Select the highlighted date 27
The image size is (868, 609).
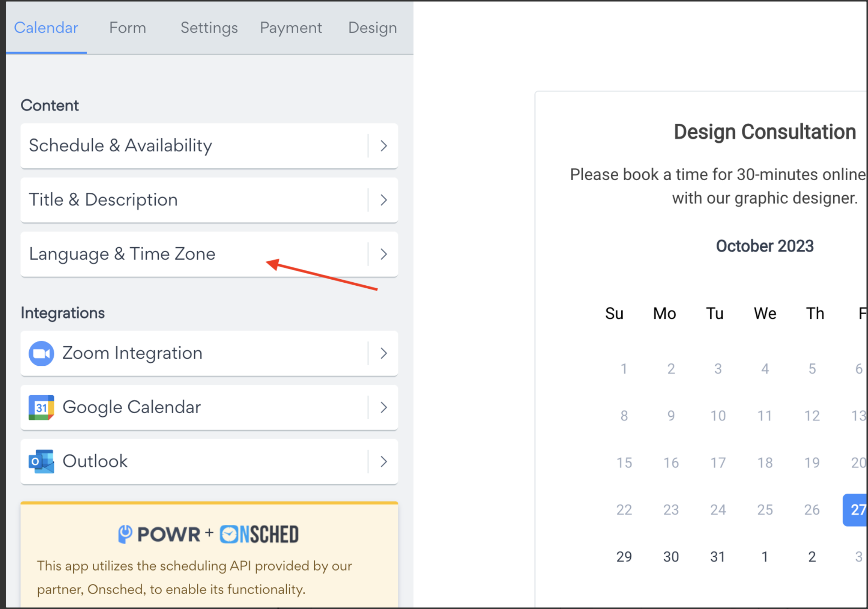tap(855, 510)
